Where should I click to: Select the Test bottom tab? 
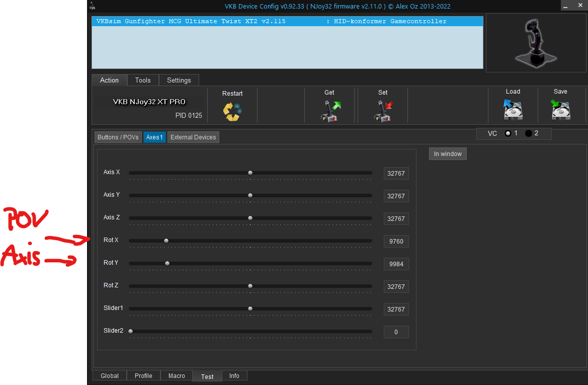click(x=207, y=376)
